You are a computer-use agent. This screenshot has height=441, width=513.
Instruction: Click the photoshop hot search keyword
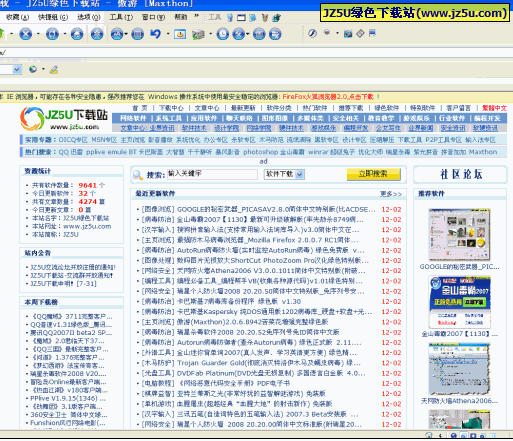pyautogui.click(x=261, y=152)
